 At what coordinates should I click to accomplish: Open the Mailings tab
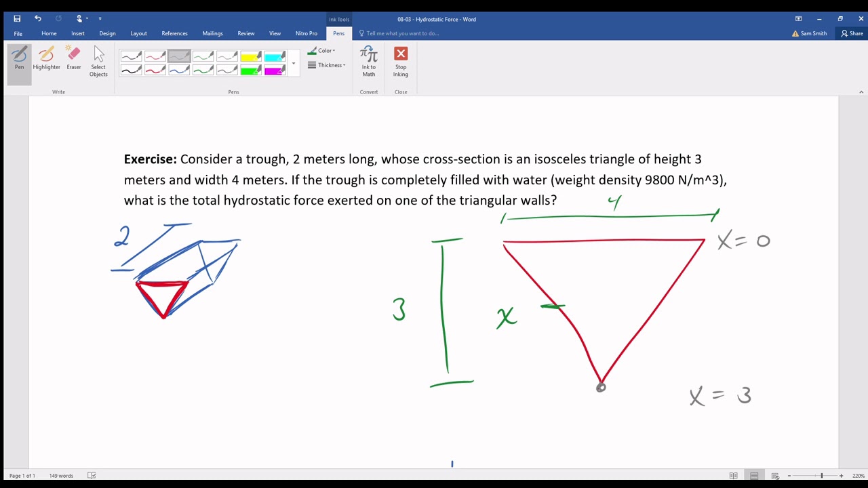coord(212,33)
